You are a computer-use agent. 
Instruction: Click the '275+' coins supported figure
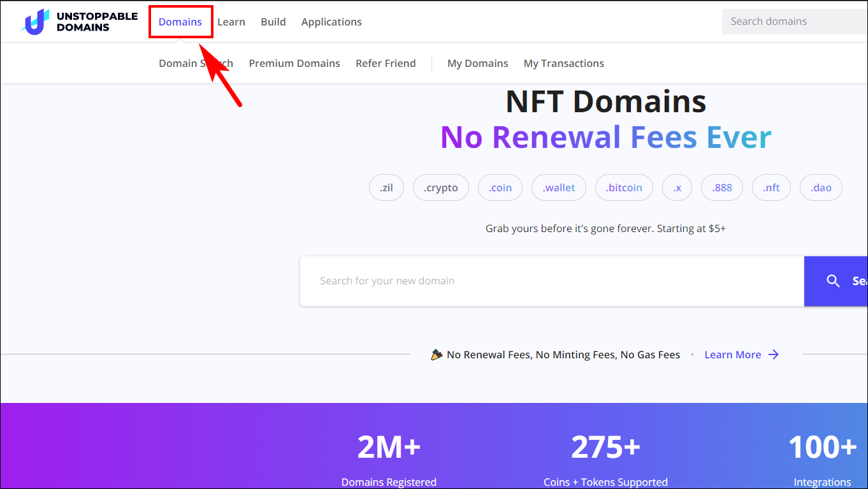pyautogui.click(x=605, y=447)
